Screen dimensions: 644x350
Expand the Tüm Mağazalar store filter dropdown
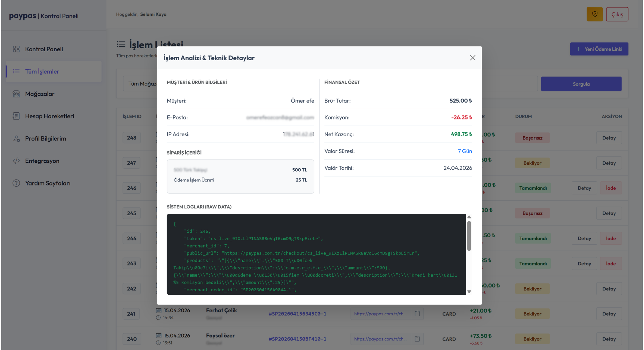pos(140,84)
